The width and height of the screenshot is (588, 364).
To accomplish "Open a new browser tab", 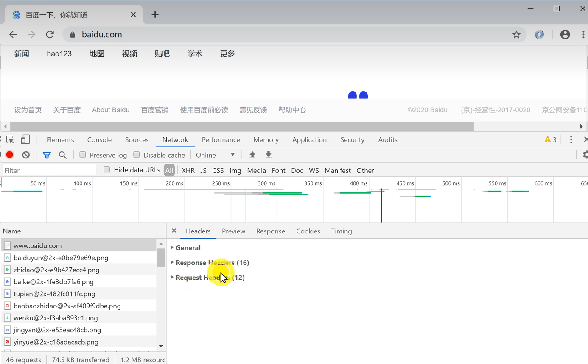I will click(x=155, y=15).
